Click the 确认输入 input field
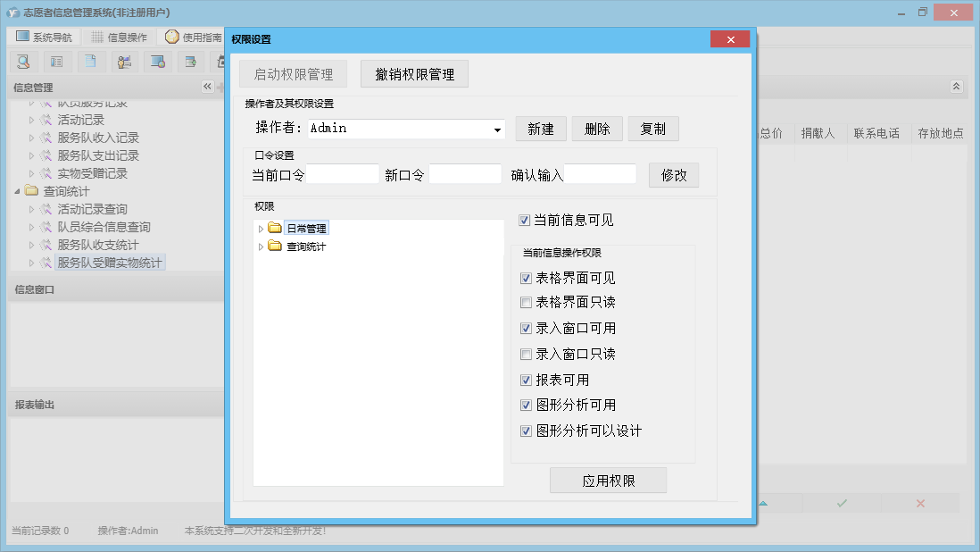The width and height of the screenshot is (980, 552). (600, 174)
